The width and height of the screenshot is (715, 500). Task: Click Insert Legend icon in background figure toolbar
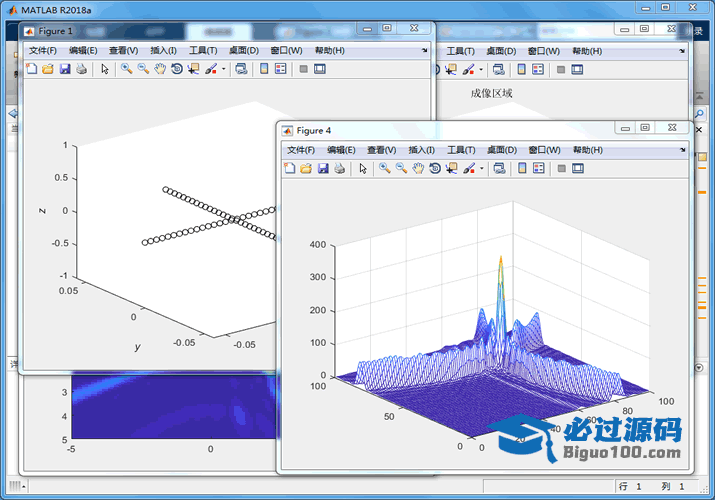click(x=538, y=69)
